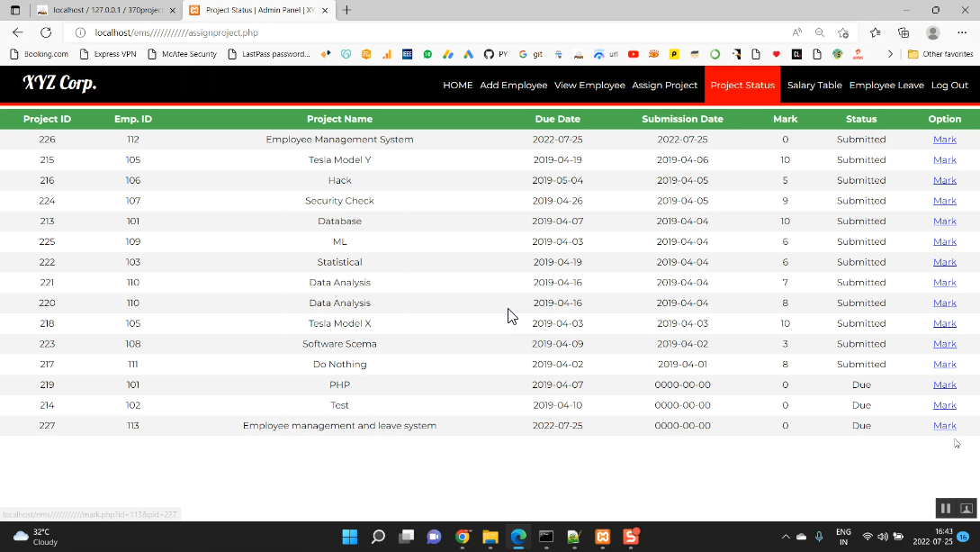Expand the bookmarks bar overflow chevron
Image resolution: width=980 pixels, height=552 pixels.
(x=890, y=54)
